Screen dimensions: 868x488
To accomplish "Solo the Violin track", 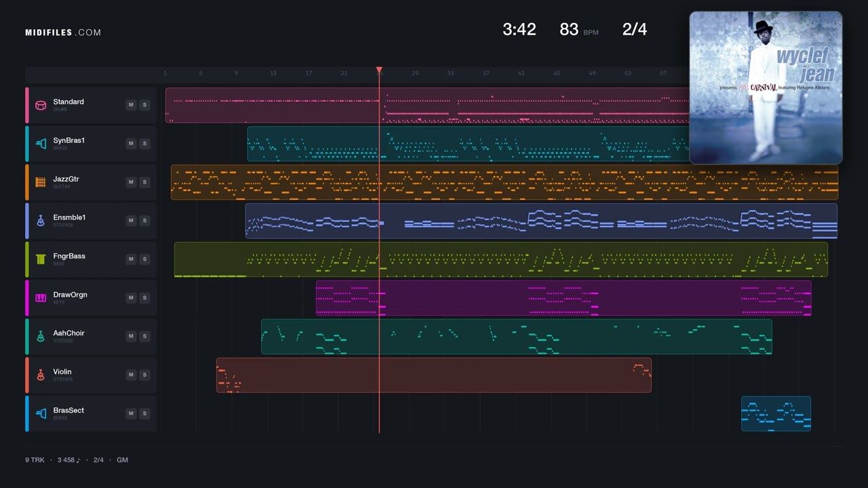I will [144, 375].
